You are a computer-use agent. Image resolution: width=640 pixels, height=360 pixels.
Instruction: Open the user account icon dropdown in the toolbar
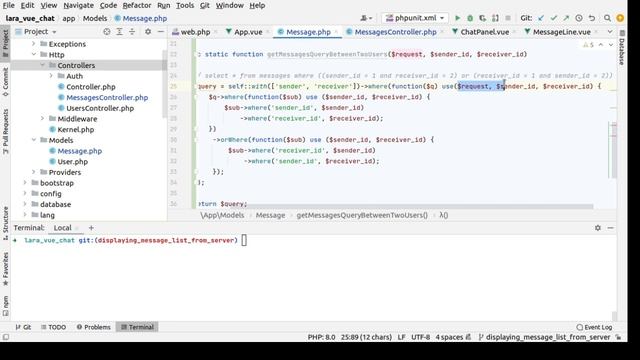click(x=366, y=18)
